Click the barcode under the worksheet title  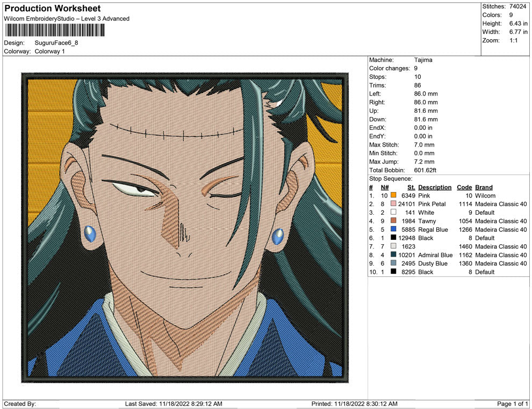click(55, 31)
